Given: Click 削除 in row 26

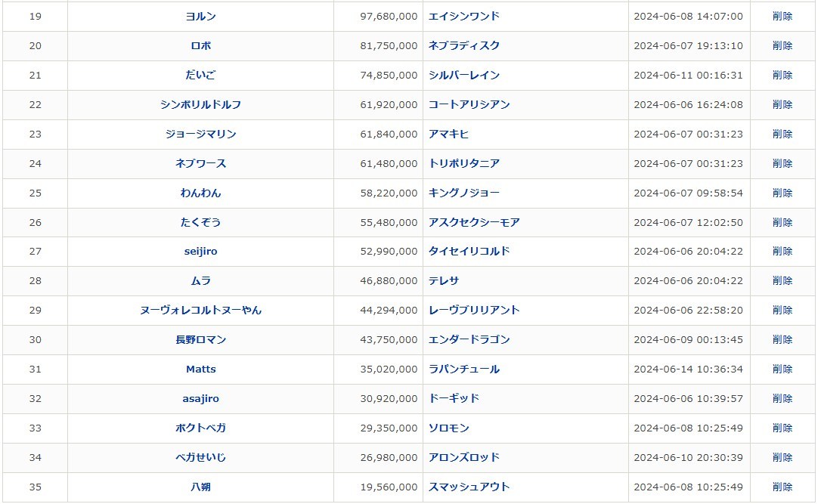Looking at the screenshot, I should (782, 222).
